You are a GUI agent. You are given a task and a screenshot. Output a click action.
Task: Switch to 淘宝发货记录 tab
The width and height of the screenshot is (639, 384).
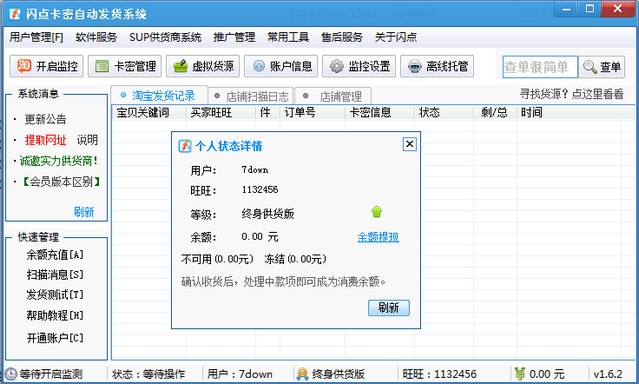[159, 96]
